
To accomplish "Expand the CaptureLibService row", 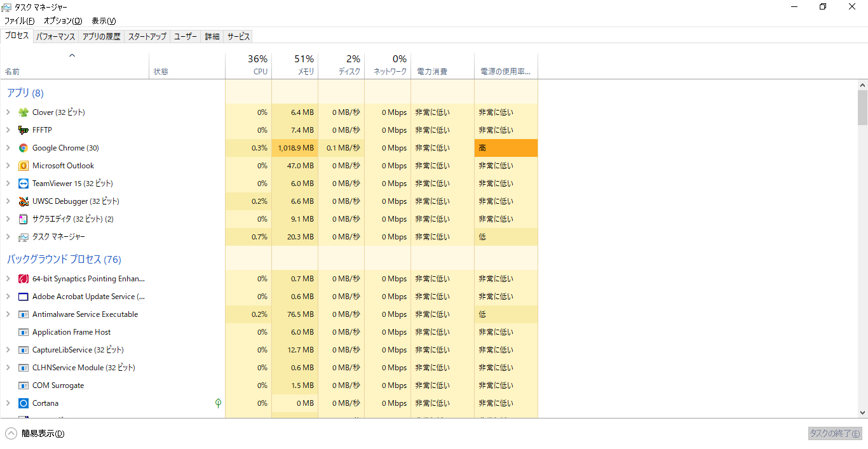I will point(8,350).
